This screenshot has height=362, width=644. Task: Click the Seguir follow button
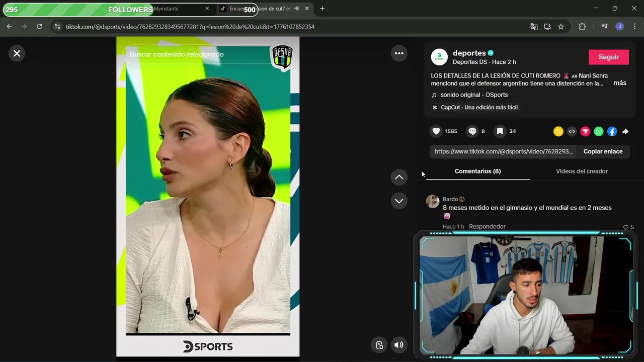(x=608, y=57)
